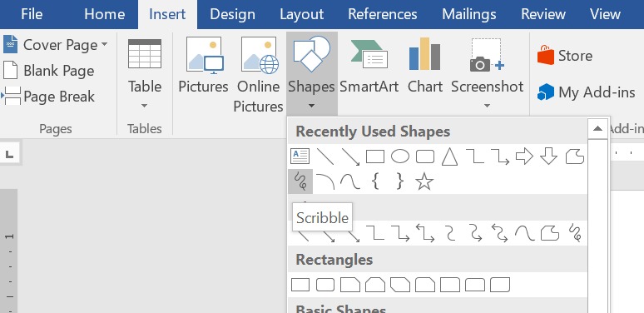Screen dimensions: 644x313
Task: Click Online Pictures
Action: click(x=258, y=75)
